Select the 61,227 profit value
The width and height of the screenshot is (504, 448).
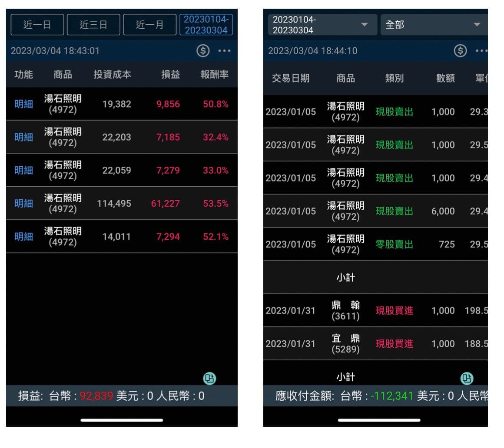click(166, 203)
